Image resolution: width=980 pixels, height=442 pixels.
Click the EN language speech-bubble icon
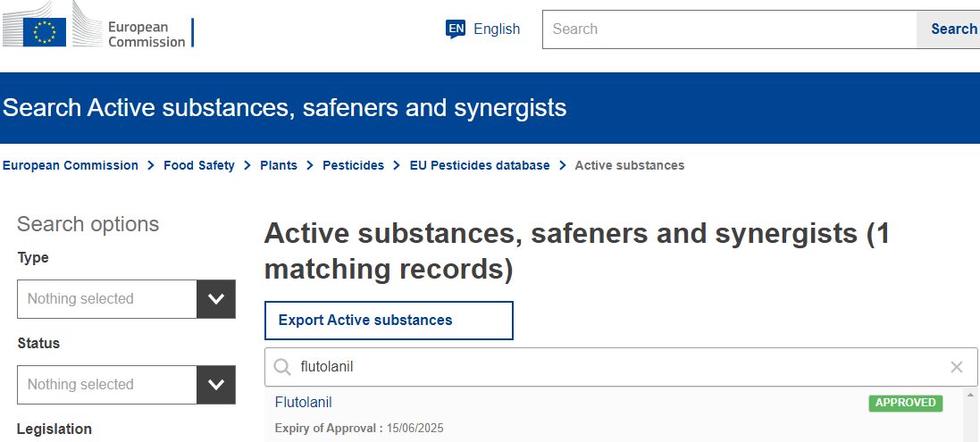tap(456, 29)
